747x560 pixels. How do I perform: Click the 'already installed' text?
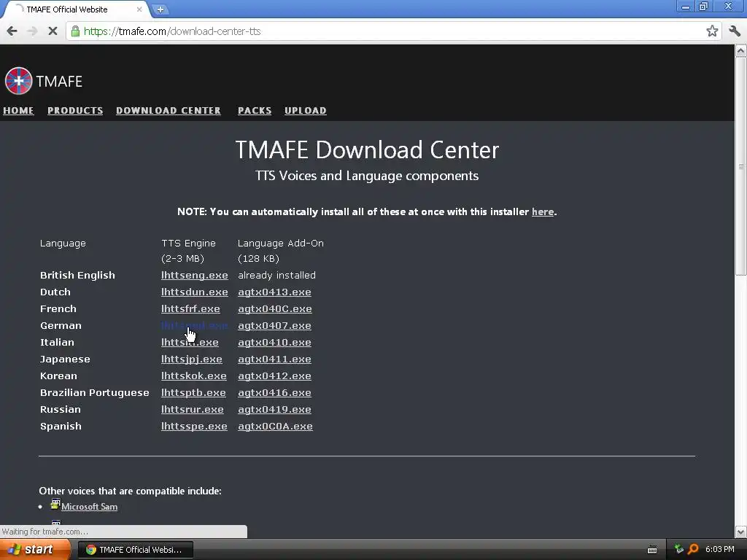point(276,275)
